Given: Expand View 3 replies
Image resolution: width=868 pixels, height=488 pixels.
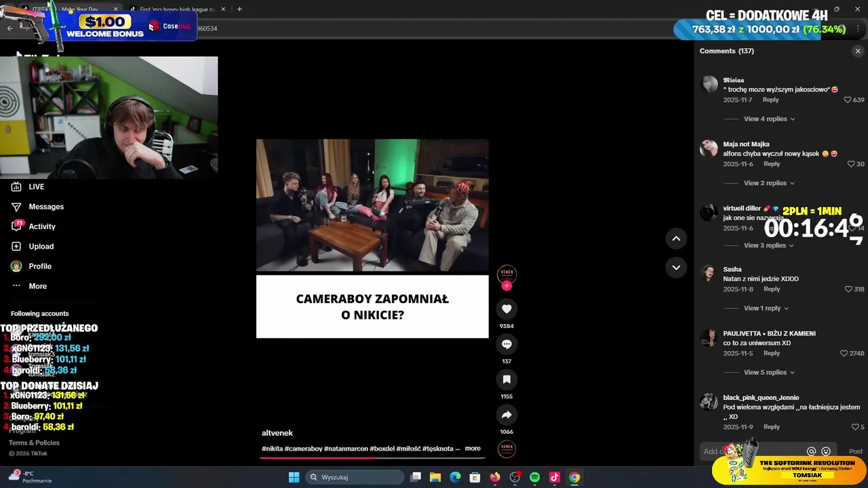Looking at the screenshot, I should 768,245.
